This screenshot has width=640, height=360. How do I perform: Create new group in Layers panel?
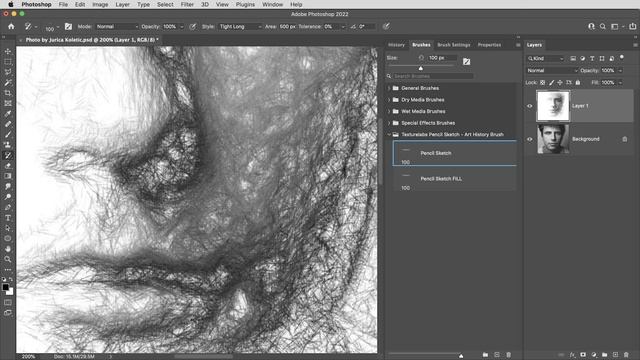tap(604, 355)
